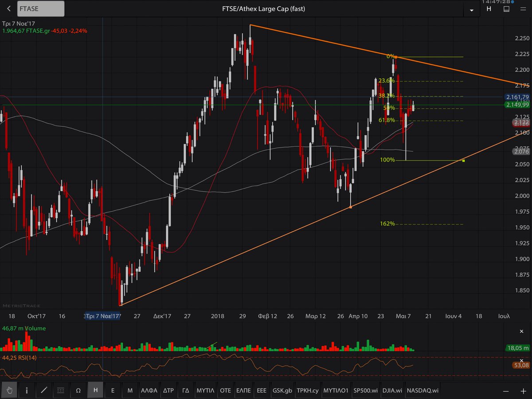Open the list/table view icon
This screenshot has width=532, height=399.
(61, 390)
